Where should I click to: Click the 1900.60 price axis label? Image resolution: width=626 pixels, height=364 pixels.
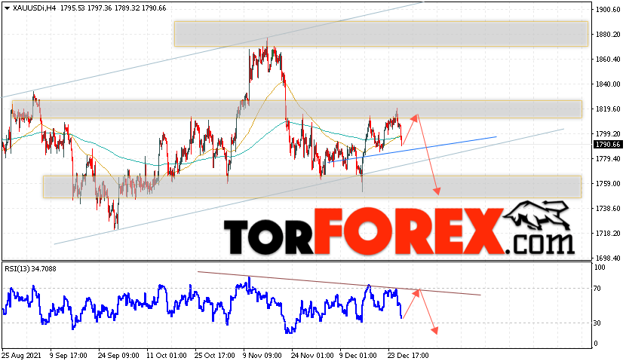(x=607, y=10)
